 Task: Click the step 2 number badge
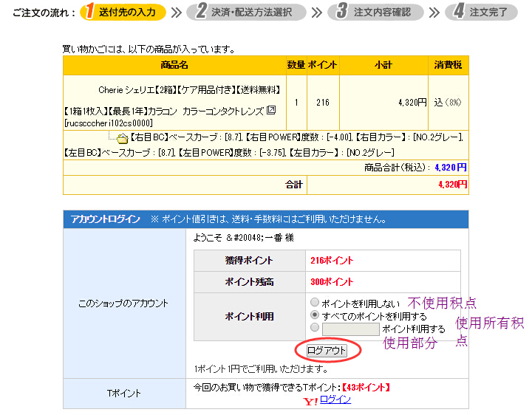(201, 12)
